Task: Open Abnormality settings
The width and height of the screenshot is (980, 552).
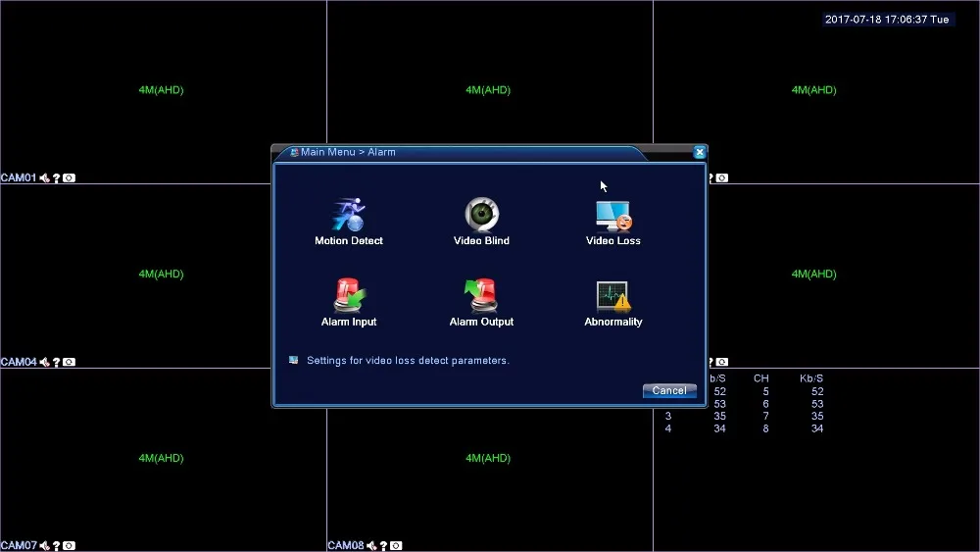Action: [613, 303]
